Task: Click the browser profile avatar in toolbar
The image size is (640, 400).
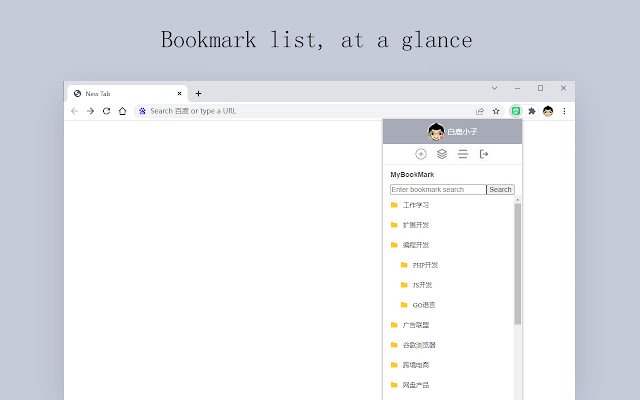Action: pos(548,111)
